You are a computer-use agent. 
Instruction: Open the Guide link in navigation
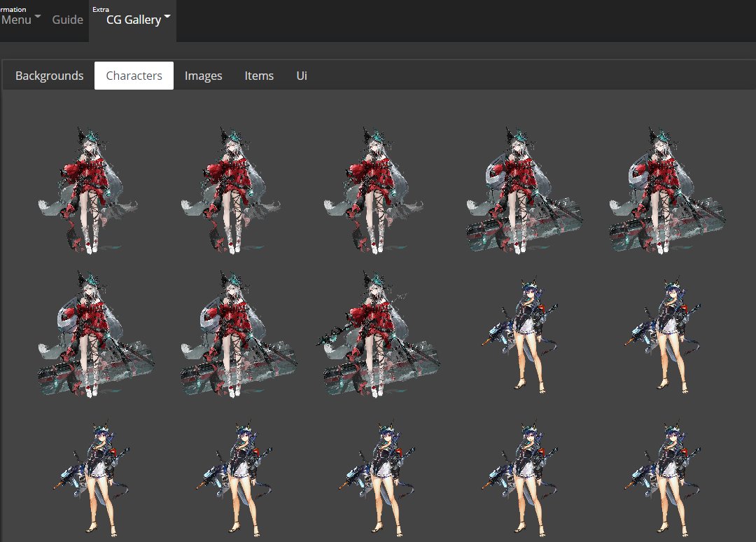click(67, 20)
